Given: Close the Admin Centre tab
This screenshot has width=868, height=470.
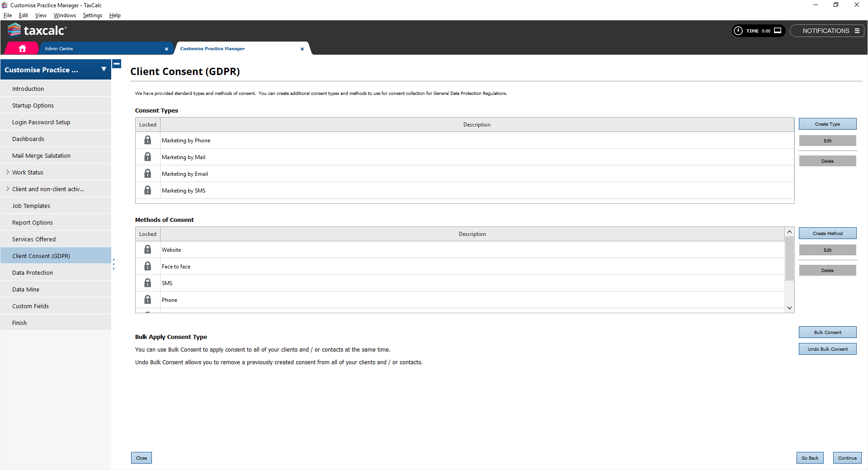Looking at the screenshot, I should [x=166, y=49].
